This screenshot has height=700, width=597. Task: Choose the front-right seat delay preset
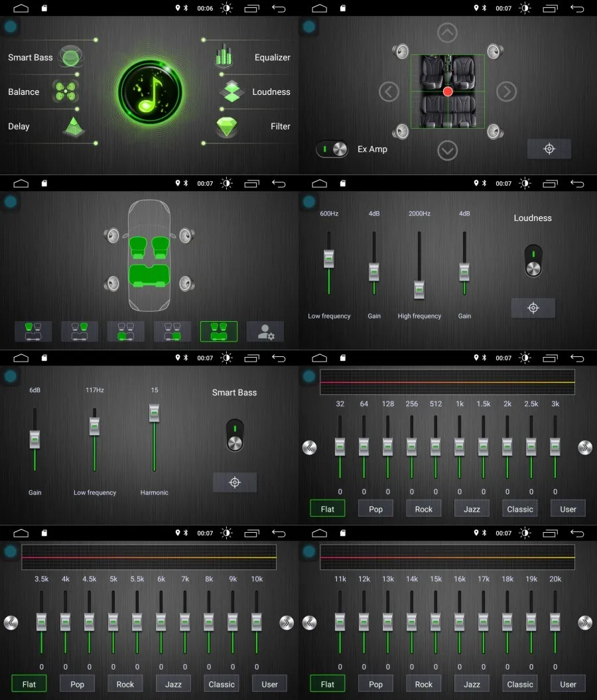[80, 331]
